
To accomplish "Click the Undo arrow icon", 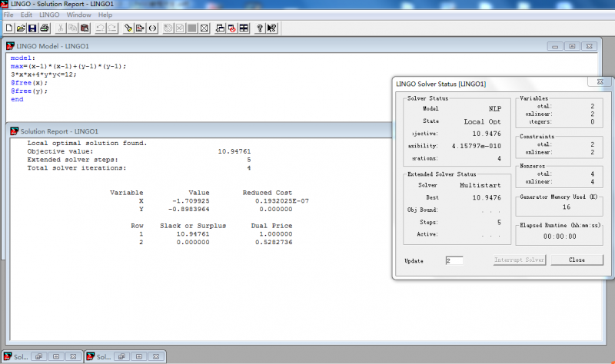I will (x=101, y=28).
